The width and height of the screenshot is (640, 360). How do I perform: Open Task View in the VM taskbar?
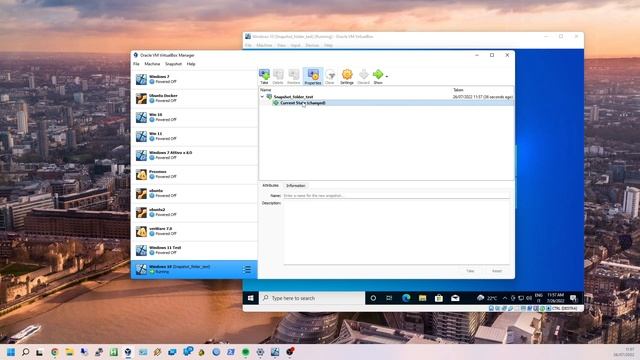click(389, 298)
